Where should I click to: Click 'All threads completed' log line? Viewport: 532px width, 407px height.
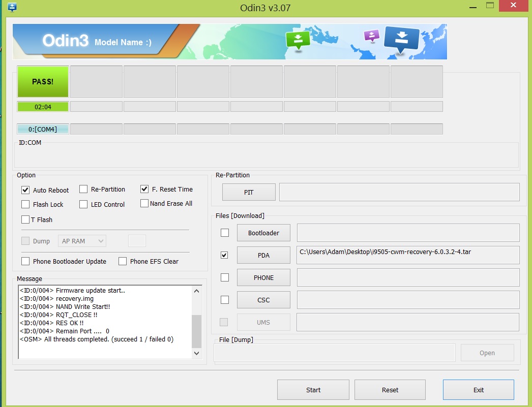(x=97, y=339)
